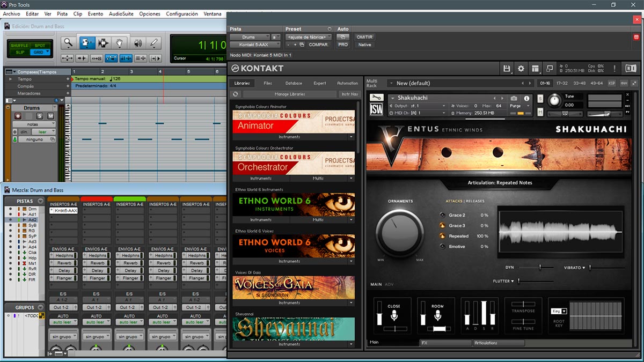This screenshot has width=644, height=362.
Task: Click the Shakuhachi waveform display
Action: 561,232
